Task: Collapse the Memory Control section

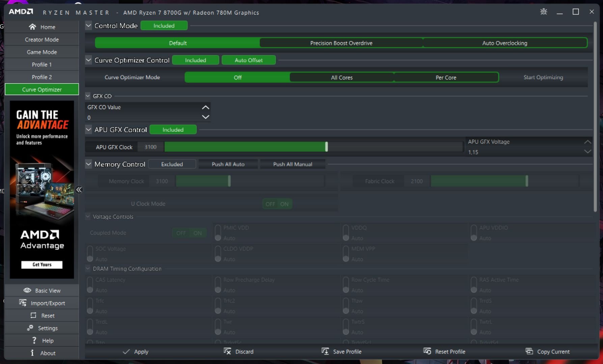Action: 88,164
